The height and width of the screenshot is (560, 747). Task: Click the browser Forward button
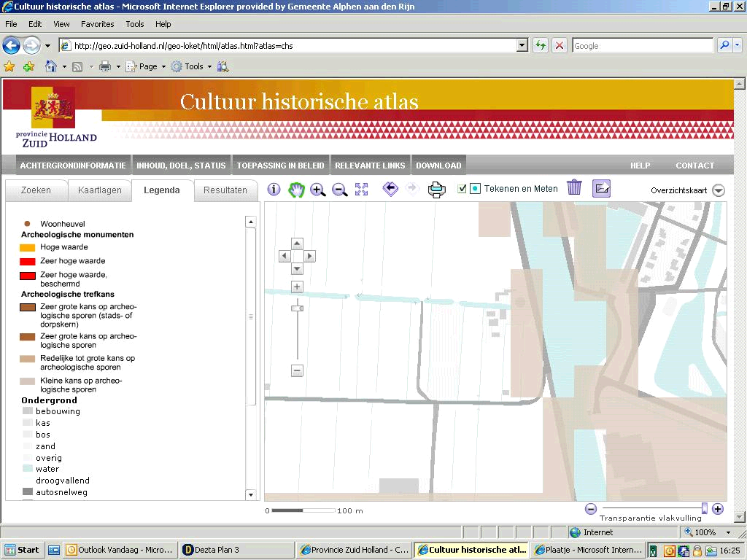tap(31, 46)
